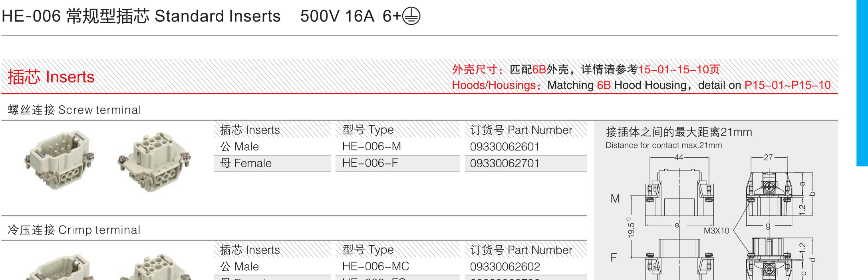Click the blue side tab on right edge

click(862, 83)
